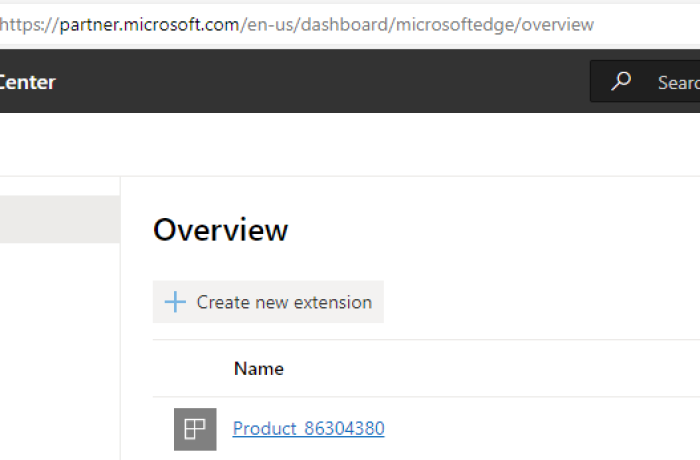Click the Overview page heading

221,230
